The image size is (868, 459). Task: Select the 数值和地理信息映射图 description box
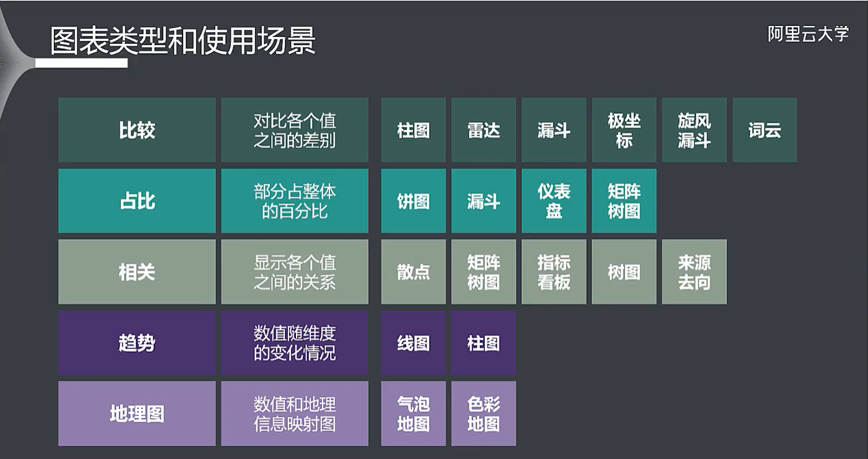pos(295,414)
